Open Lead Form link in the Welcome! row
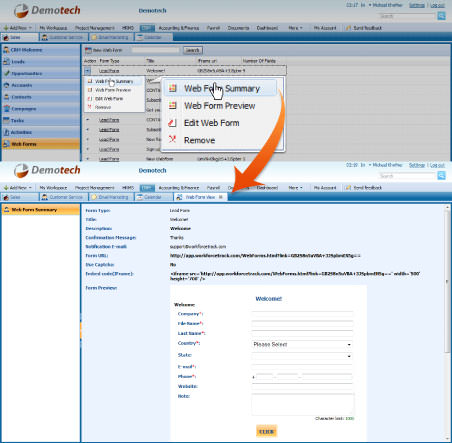The height and width of the screenshot is (443, 452). pyautogui.click(x=109, y=71)
